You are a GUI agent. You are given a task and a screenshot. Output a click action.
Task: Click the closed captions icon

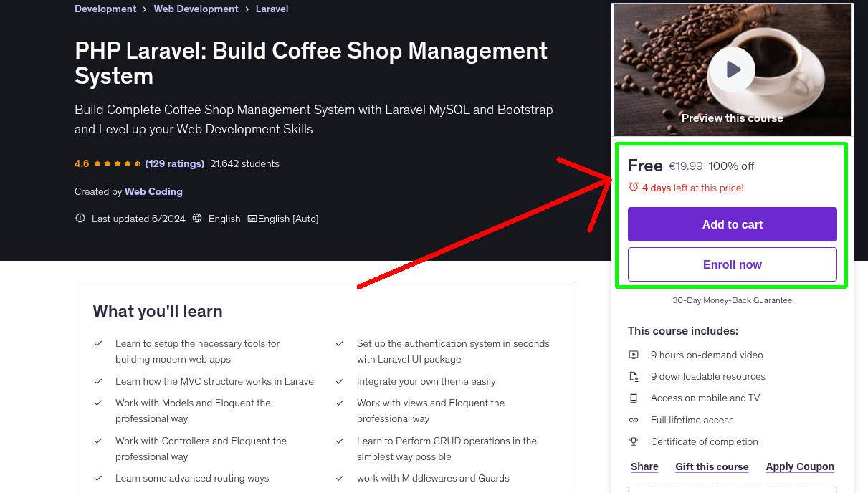coord(252,219)
